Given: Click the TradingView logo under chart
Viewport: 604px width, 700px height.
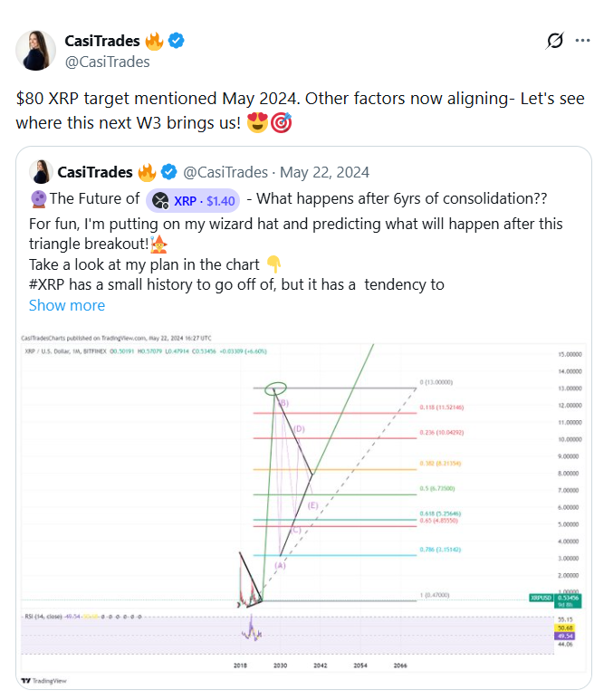Looking at the screenshot, I should [x=38, y=680].
